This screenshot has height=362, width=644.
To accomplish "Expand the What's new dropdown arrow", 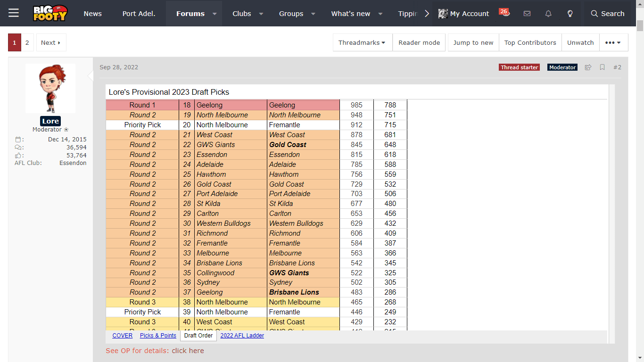I will pyautogui.click(x=380, y=14).
